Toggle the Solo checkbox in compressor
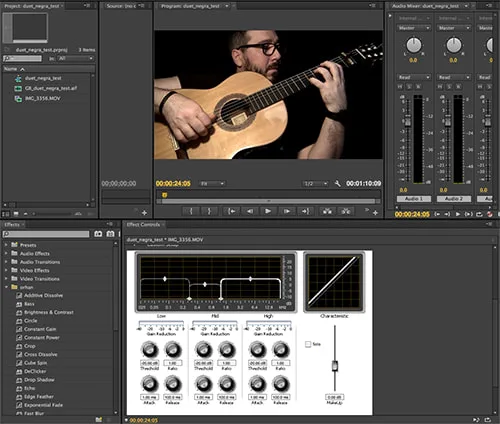Screen dimensions: 500x424 (x=308, y=344)
